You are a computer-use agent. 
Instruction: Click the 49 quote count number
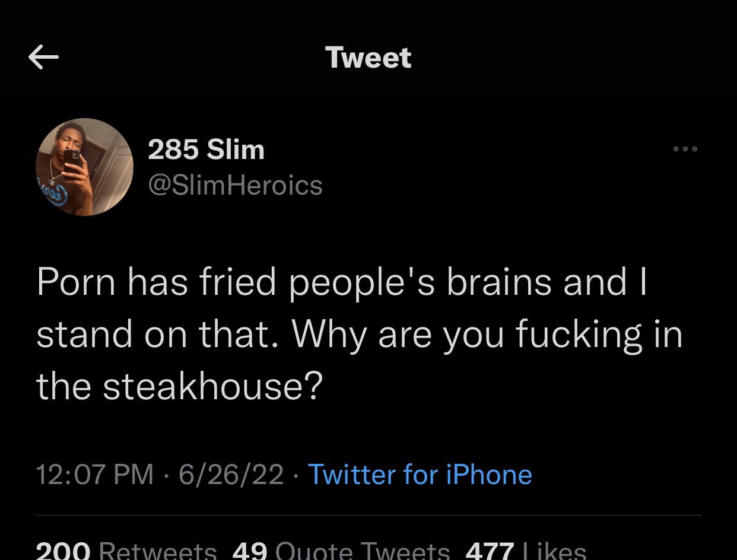click(249, 552)
